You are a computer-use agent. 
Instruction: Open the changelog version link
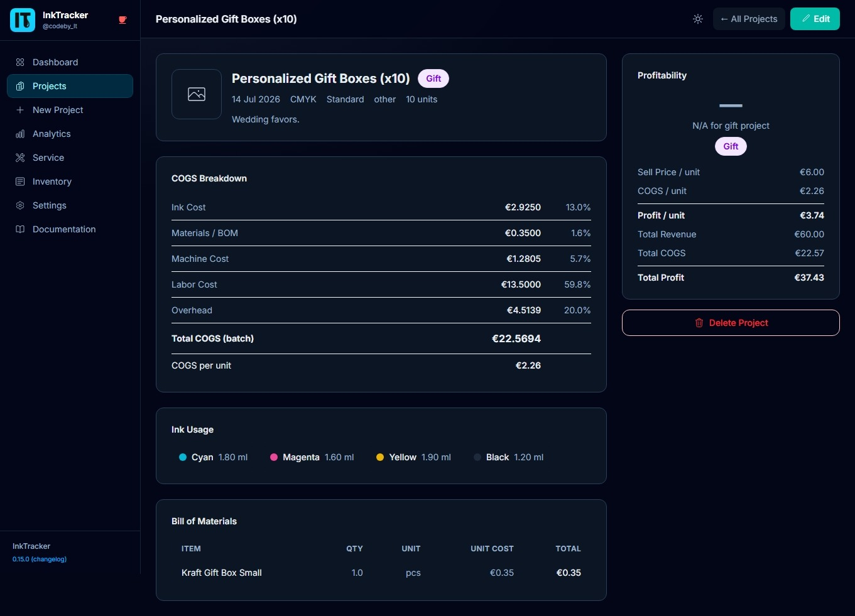(x=40, y=559)
